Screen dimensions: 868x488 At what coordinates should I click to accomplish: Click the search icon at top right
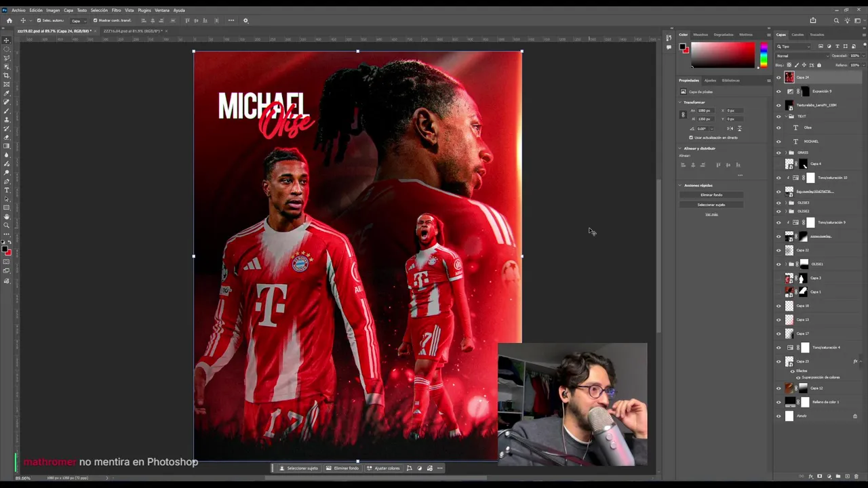point(836,20)
